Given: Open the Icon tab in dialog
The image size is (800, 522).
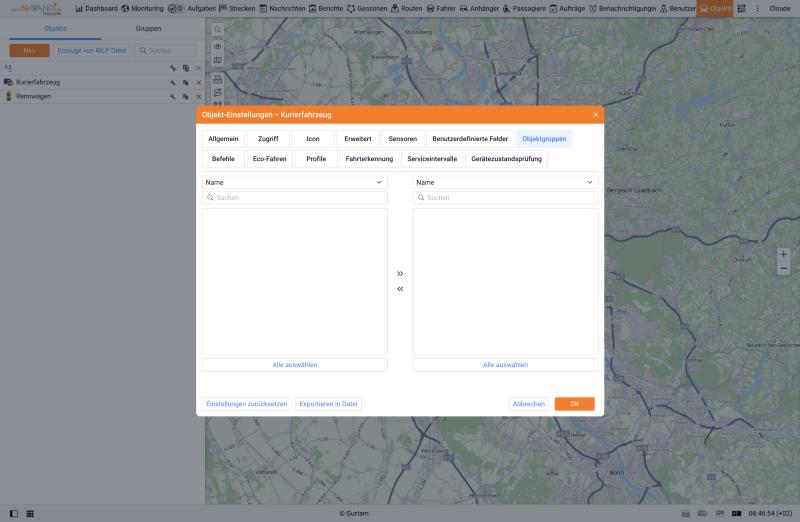Looking at the screenshot, I should [313, 139].
